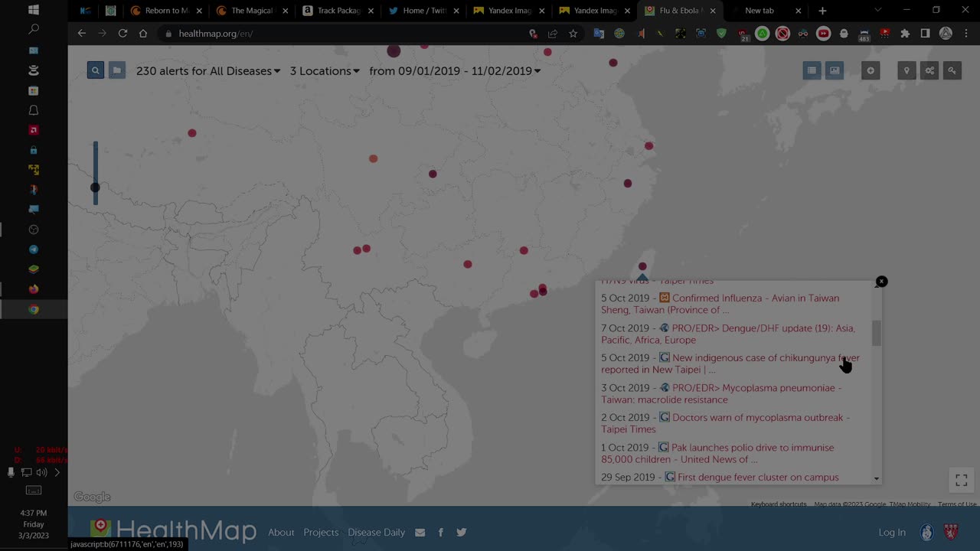The image size is (980, 551).
Task: Open the chart view icon
Action: coord(835,70)
